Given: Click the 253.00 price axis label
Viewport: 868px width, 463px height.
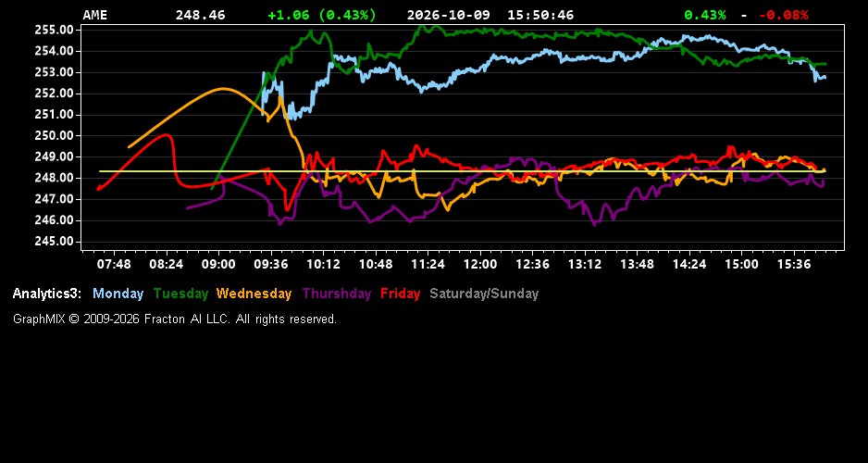Looking at the screenshot, I should (x=55, y=72).
